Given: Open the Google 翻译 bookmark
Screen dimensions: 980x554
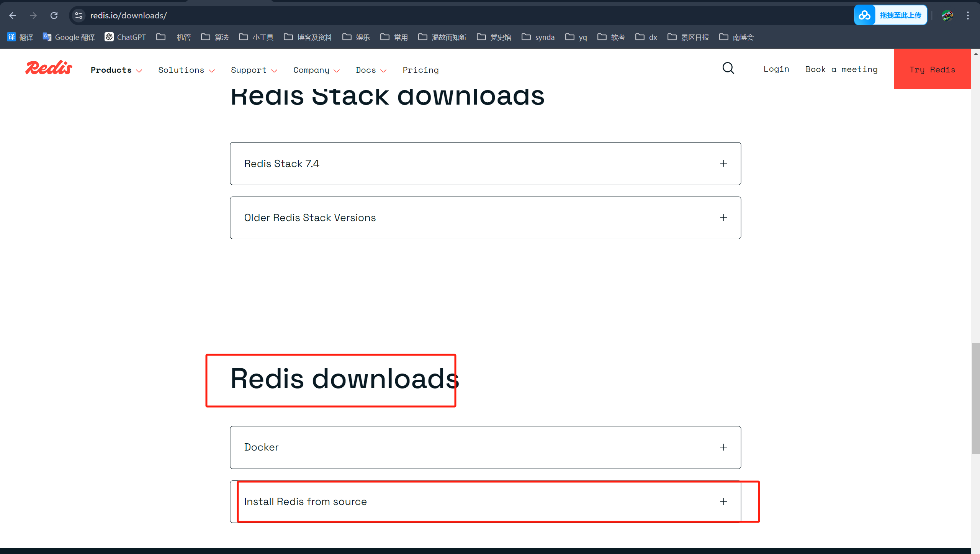Looking at the screenshot, I should tap(69, 37).
